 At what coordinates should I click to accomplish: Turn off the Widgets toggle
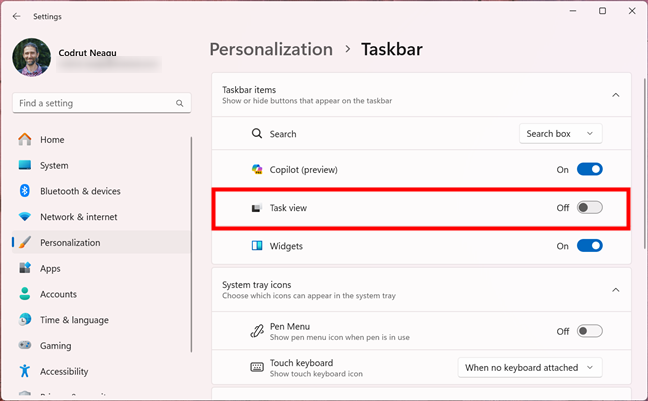[590, 246]
